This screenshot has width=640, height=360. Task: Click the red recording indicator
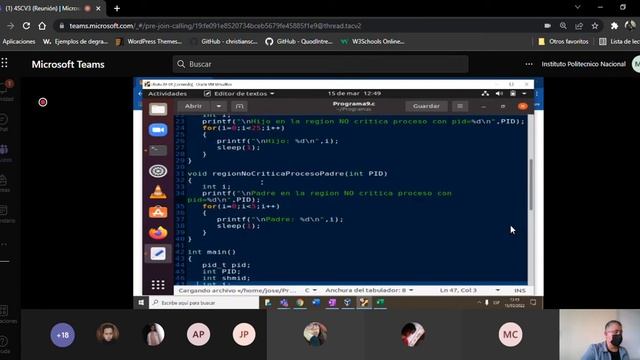[43, 102]
